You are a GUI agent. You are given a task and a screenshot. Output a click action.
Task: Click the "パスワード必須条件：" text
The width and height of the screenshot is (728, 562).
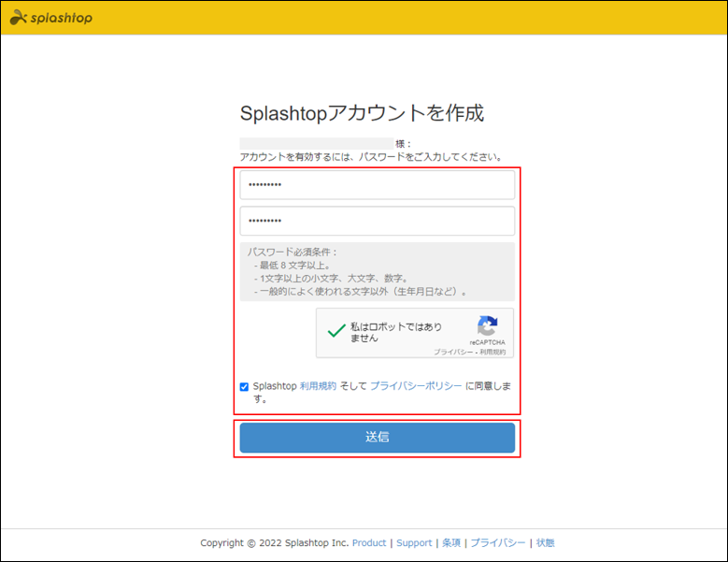pos(292,252)
